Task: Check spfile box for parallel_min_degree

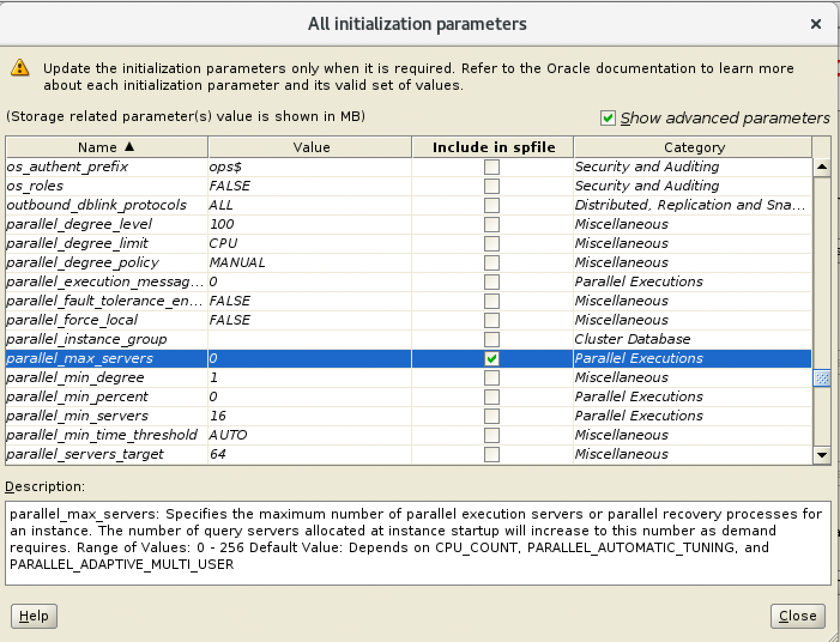Action: 492,378
